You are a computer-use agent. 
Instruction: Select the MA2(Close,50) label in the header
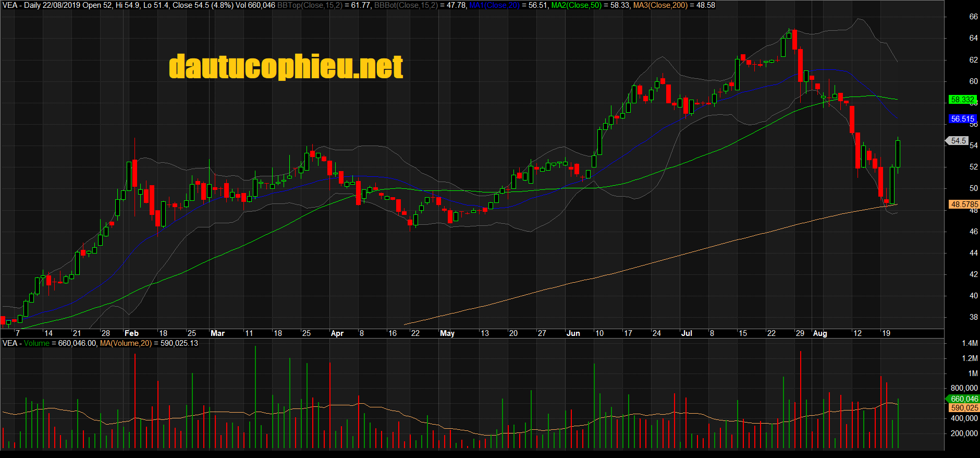pos(575,5)
